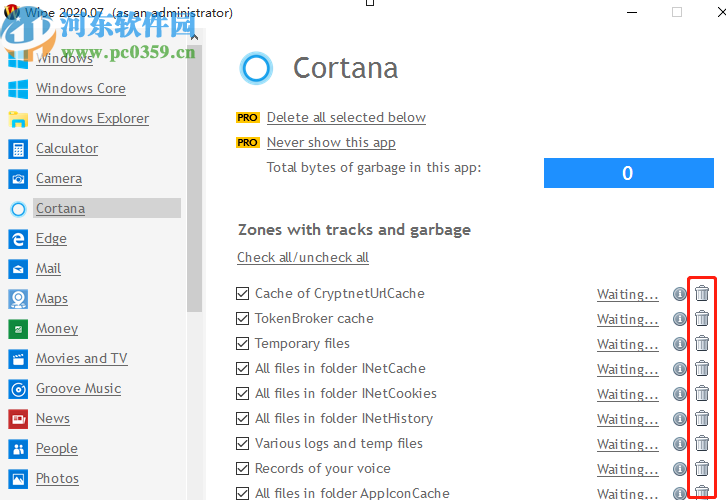Uncheck TokenBroker cache checkbox

point(243,319)
